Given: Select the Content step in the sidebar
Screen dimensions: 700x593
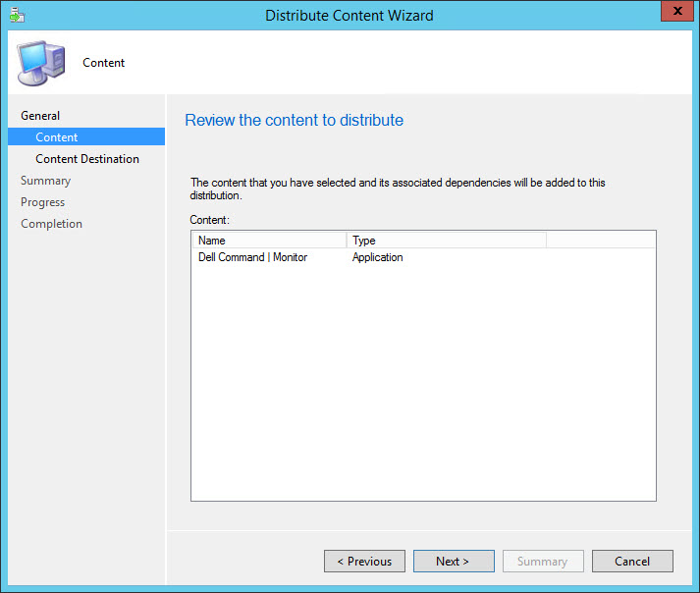Looking at the screenshot, I should [57, 137].
